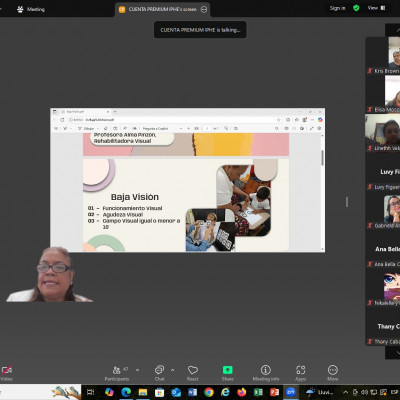Select Linethh participant video thumbnail
The image size is (400, 400).
coord(382,133)
